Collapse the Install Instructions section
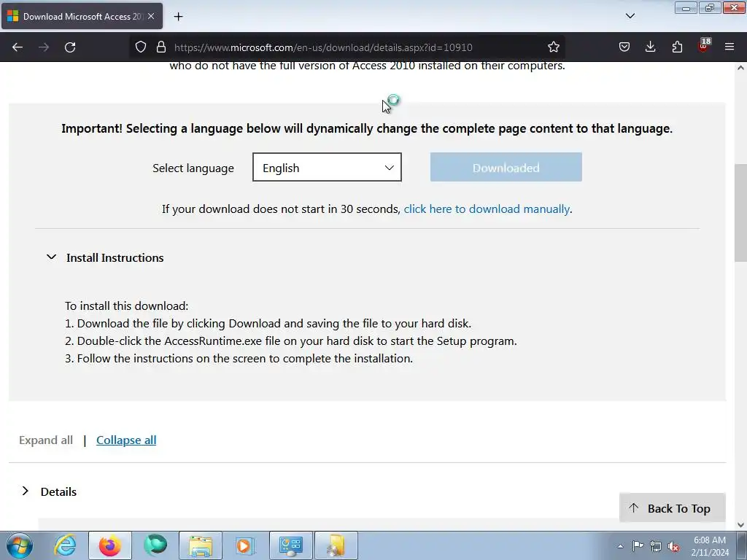The image size is (747, 560). tap(105, 257)
